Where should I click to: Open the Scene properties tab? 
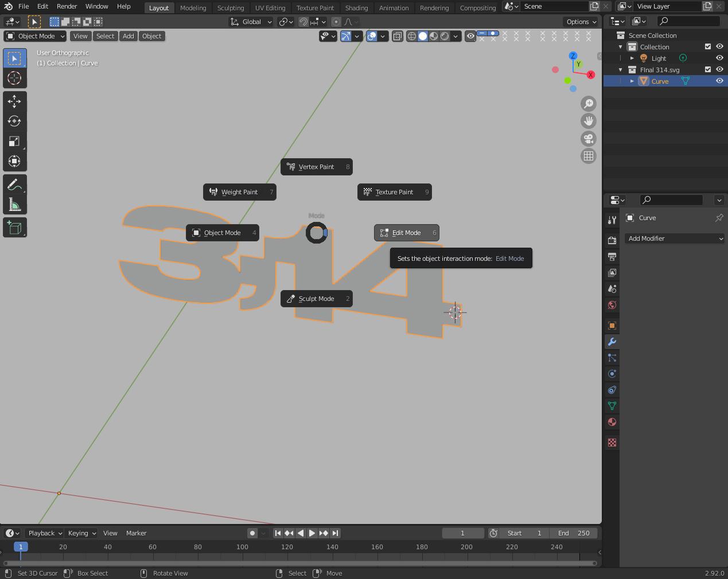click(612, 288)
